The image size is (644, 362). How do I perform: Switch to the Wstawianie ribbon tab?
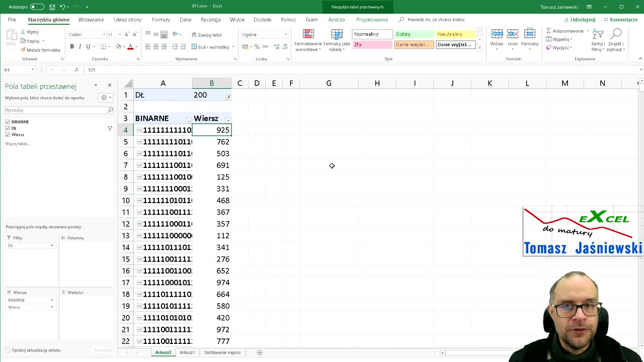click(91, 20)
